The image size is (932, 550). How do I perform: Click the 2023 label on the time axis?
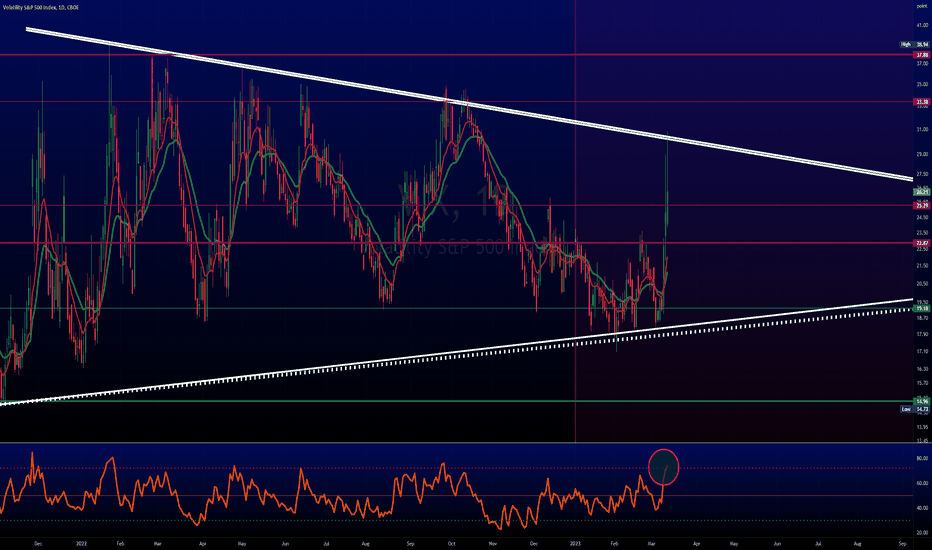575,543
